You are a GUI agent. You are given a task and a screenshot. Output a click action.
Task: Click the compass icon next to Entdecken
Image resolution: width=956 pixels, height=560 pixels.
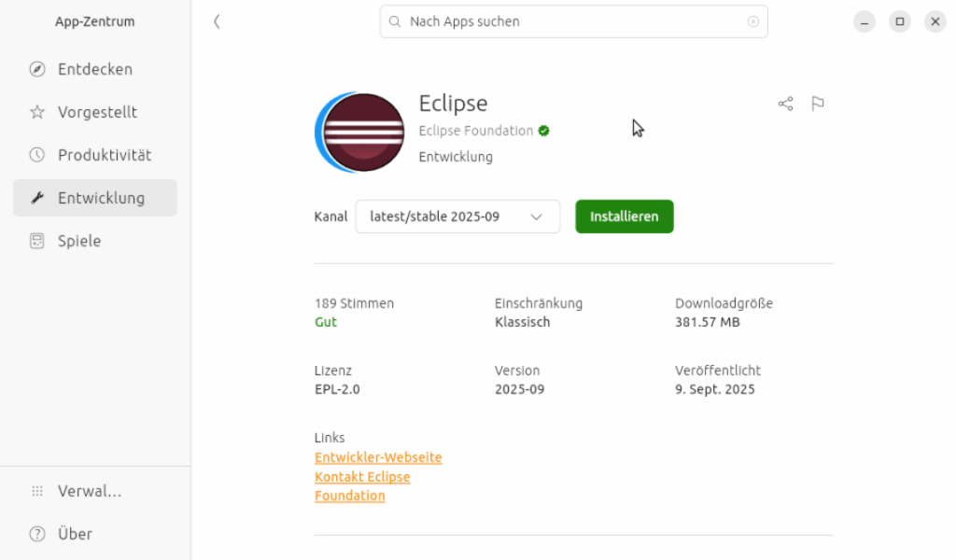tap(37, 69)
